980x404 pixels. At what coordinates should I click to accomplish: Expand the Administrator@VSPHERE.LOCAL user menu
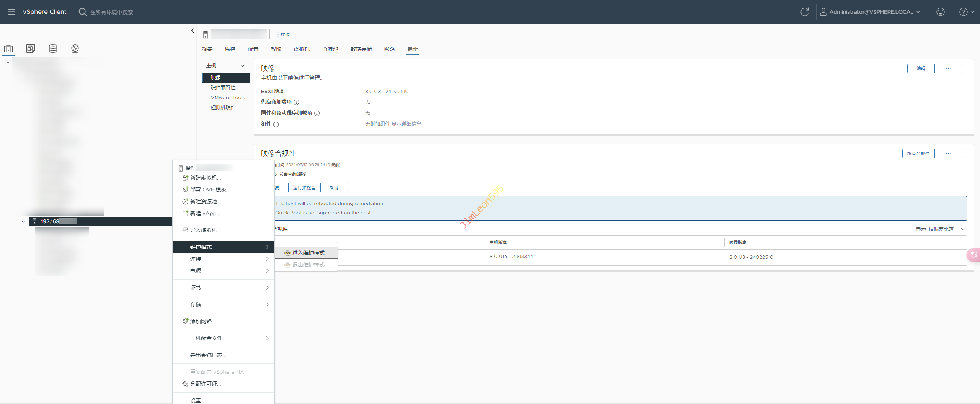(870, 12)
